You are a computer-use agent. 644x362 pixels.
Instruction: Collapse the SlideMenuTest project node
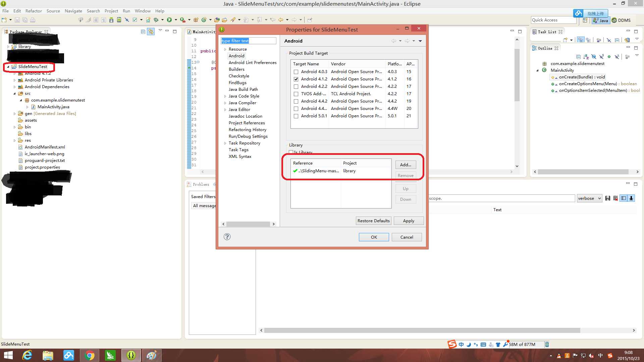click(8, 67)
